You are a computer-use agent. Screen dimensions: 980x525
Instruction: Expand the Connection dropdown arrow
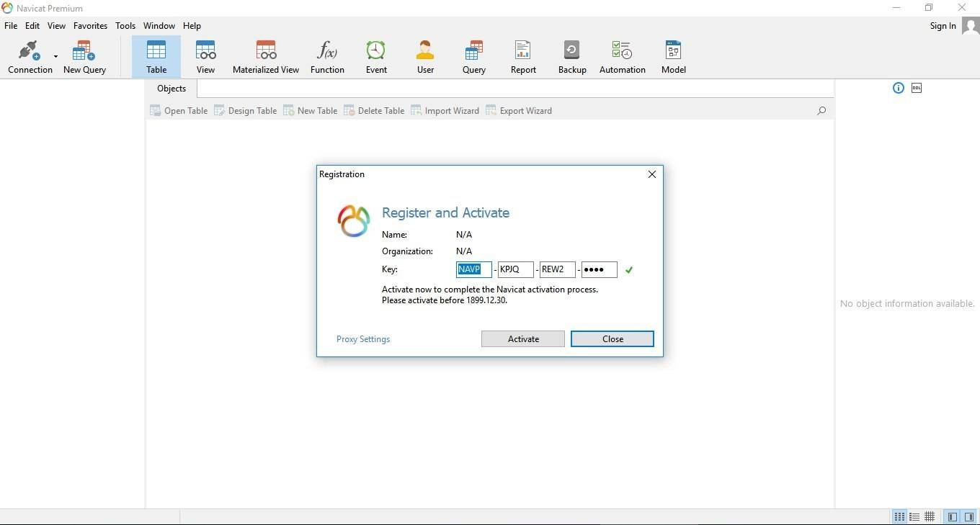tap(55, 56)
